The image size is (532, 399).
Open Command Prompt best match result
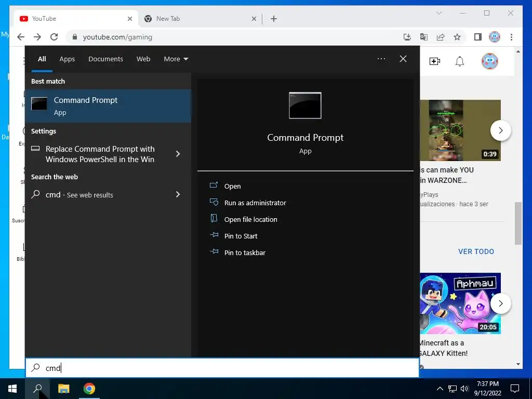(108, 106)
